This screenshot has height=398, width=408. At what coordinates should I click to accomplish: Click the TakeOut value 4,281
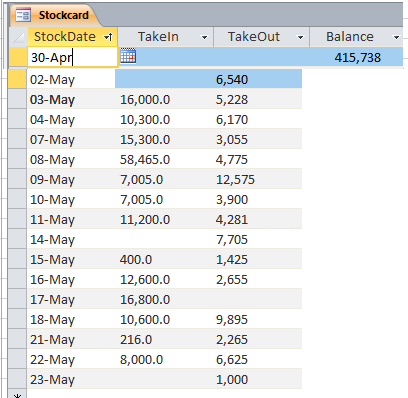click(x=232, y=220)
